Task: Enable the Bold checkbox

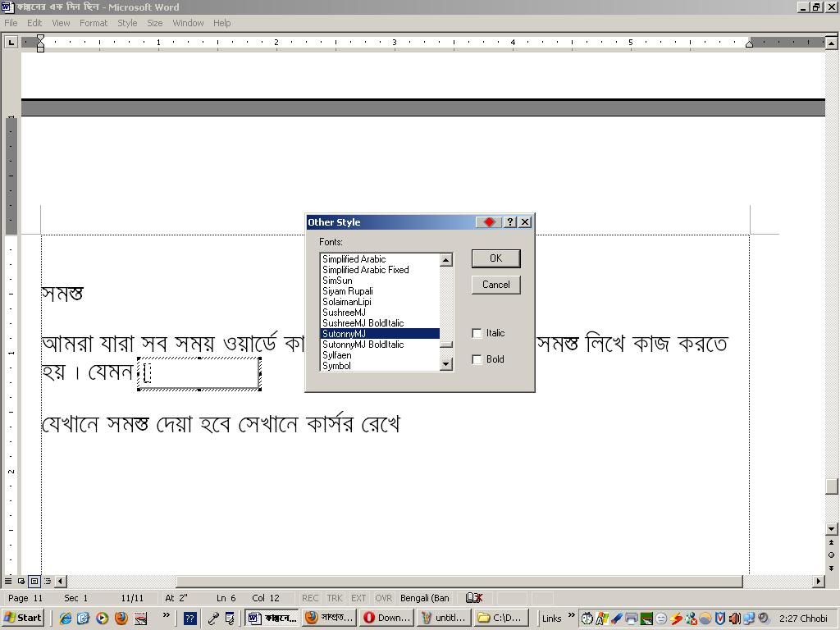Action: pos(477,359)
